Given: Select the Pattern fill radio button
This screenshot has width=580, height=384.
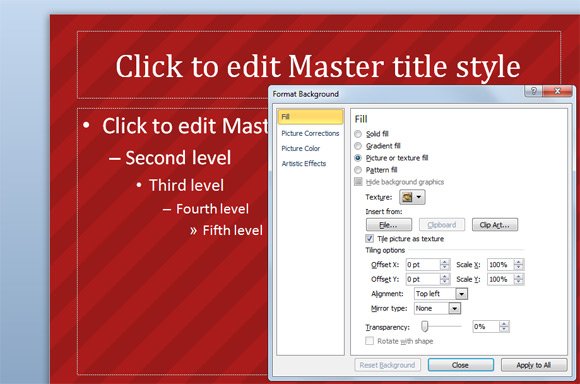Looking at the screenshot, I should tap(358, 170).
